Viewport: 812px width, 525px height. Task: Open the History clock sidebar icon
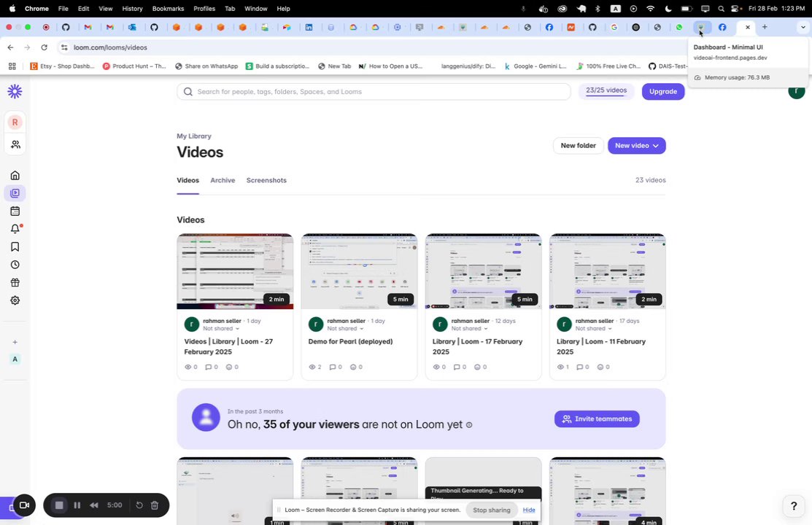15,265
